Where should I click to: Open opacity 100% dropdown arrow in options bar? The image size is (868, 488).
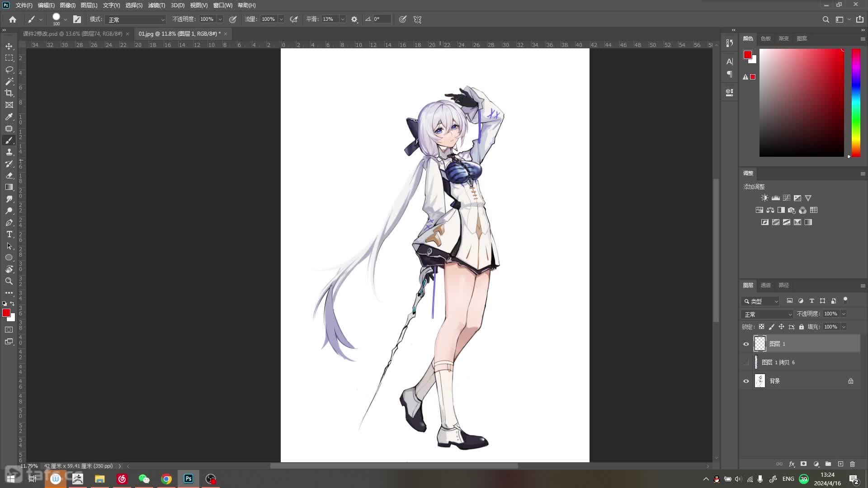(x=220, y=19)
